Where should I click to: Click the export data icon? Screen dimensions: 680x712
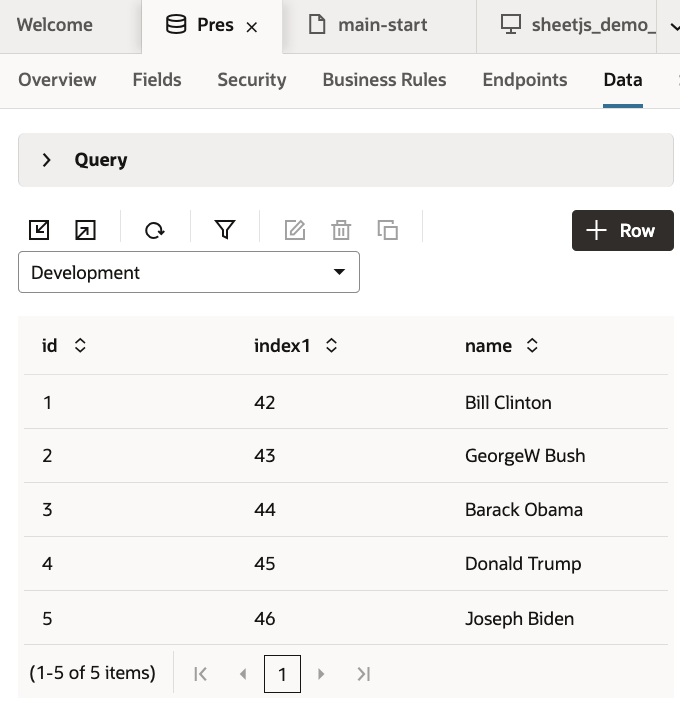pos(86,231)
